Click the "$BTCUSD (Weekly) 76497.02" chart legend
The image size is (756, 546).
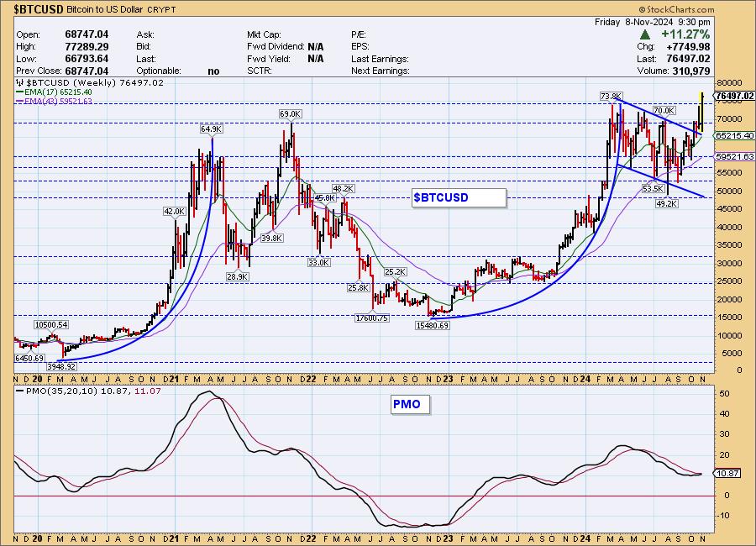coord(90,82)
